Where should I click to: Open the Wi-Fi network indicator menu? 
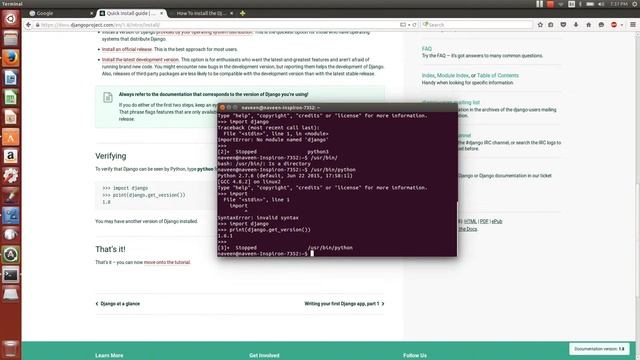coord(561,4)
